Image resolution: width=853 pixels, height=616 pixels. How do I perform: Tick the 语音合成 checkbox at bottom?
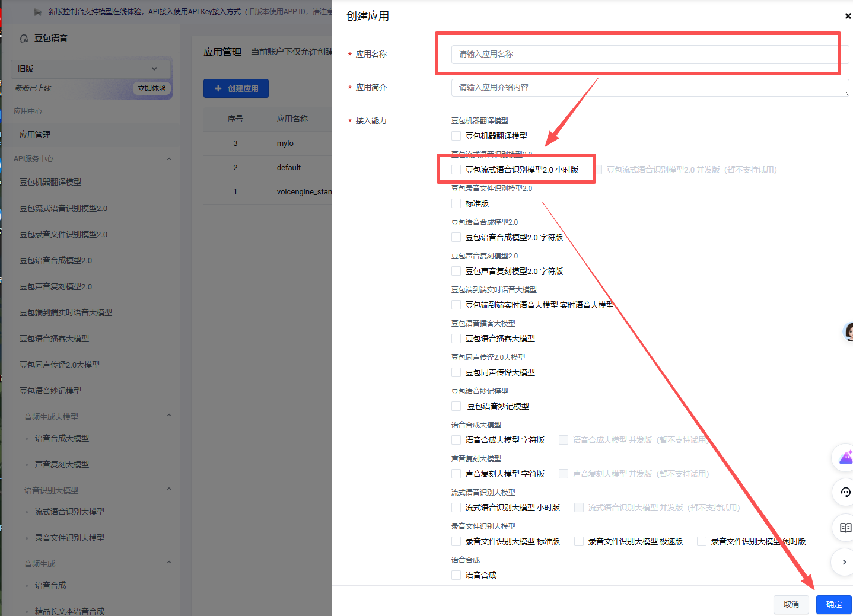(456, 575)
